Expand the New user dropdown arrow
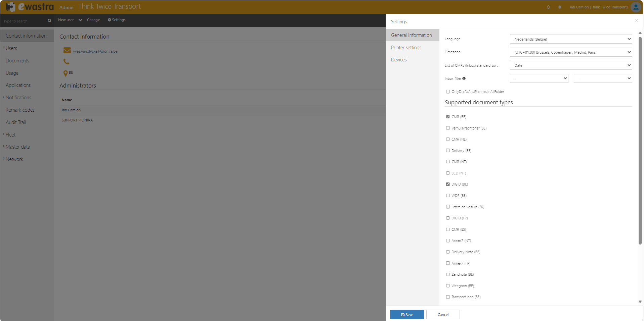Screen dimensions: 644x321 pos(80,20)
